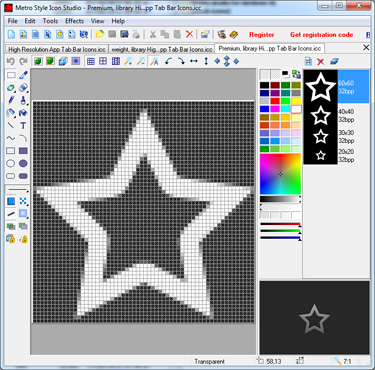The image size is (375, 370).
Task: Select the Eraser tool
Action: (23, 88)
